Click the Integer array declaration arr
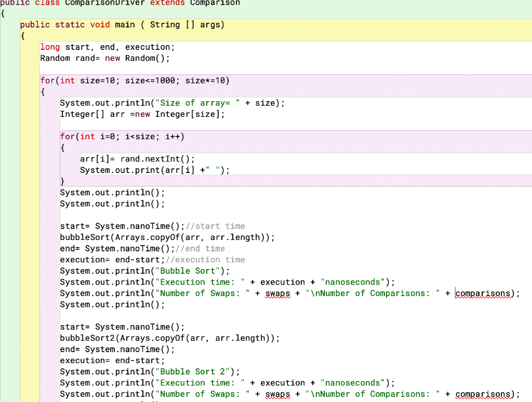The width and height of the screenshot is (532, 402). (x=117, y=114)
